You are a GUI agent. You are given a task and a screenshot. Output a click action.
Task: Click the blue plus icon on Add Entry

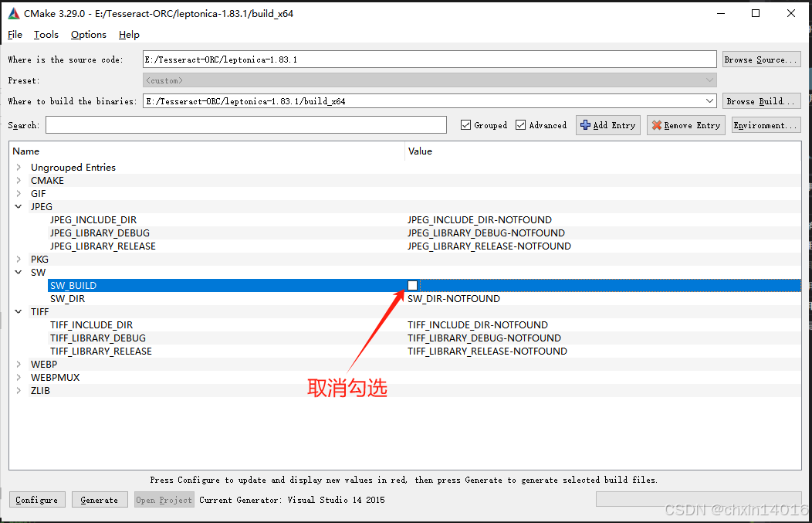pyautogui.click(x=585, y=125)
